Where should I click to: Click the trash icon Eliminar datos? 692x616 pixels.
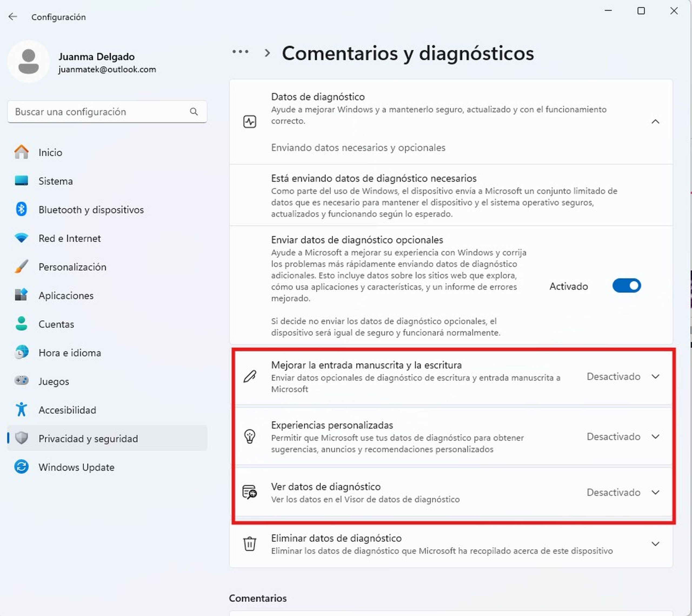point(250,544)
